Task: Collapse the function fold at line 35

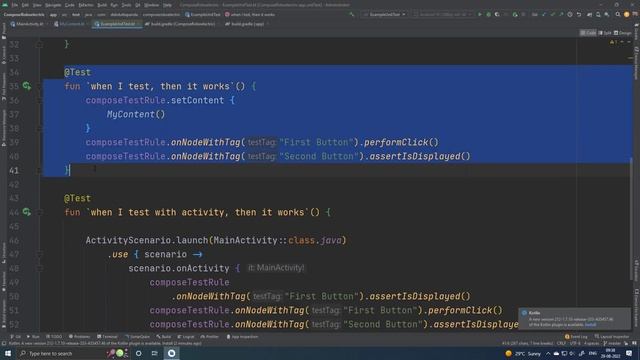Action: pyautogui.click(x=40, y=86)
